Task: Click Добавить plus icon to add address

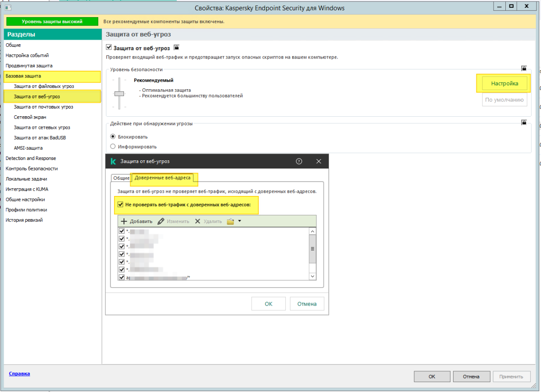Action: click(124, 222)
